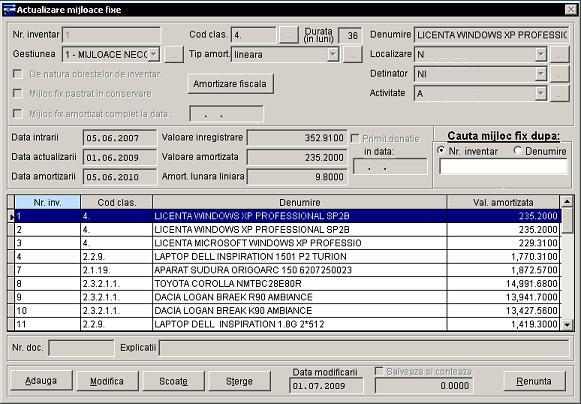Select Denumire search radio button

tap(518, 150)
